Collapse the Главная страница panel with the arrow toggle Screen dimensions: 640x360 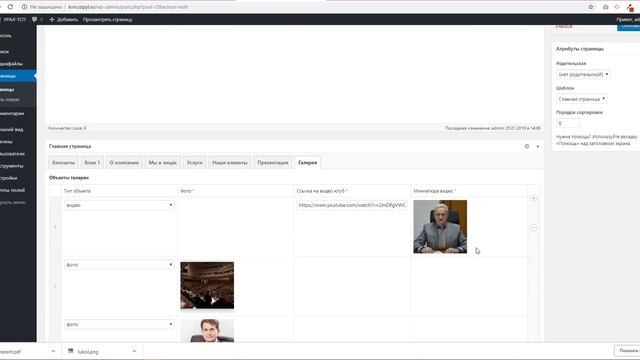pos(538,146)
